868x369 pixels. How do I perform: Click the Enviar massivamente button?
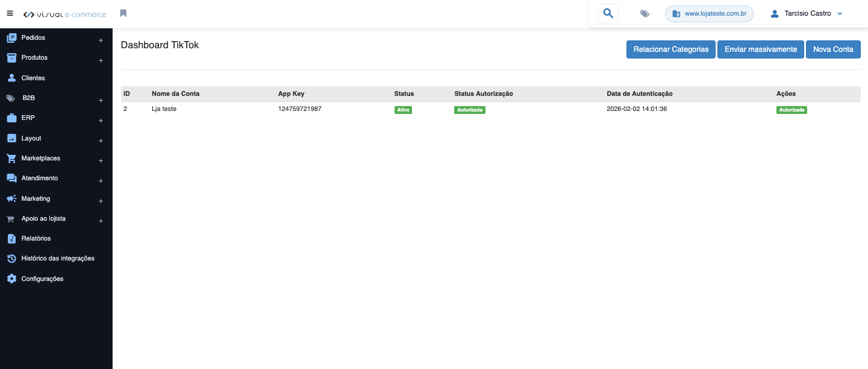[761, 49]
